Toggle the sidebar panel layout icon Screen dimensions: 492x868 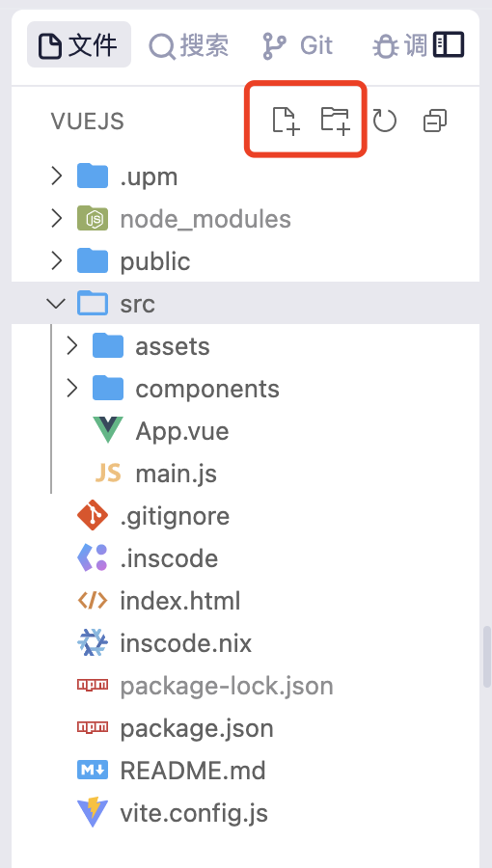point(449,44)
